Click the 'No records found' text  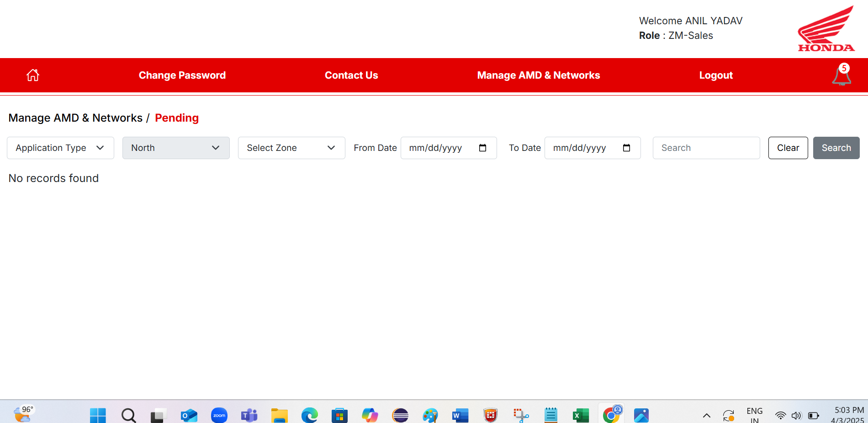(x=53, y=178)
